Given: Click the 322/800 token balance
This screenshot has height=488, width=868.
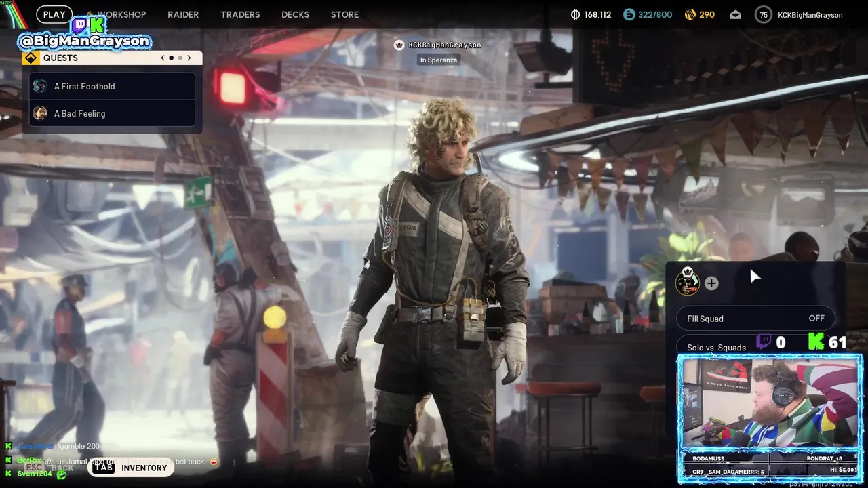Looking at the screenshot, I should click(x=655, y=15).
